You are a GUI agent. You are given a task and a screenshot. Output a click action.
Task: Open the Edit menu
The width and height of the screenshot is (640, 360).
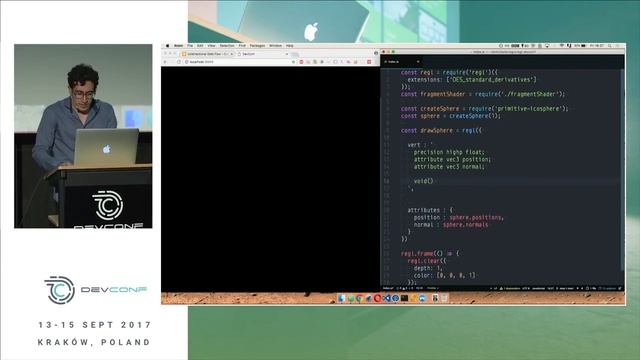pos(200,46)
